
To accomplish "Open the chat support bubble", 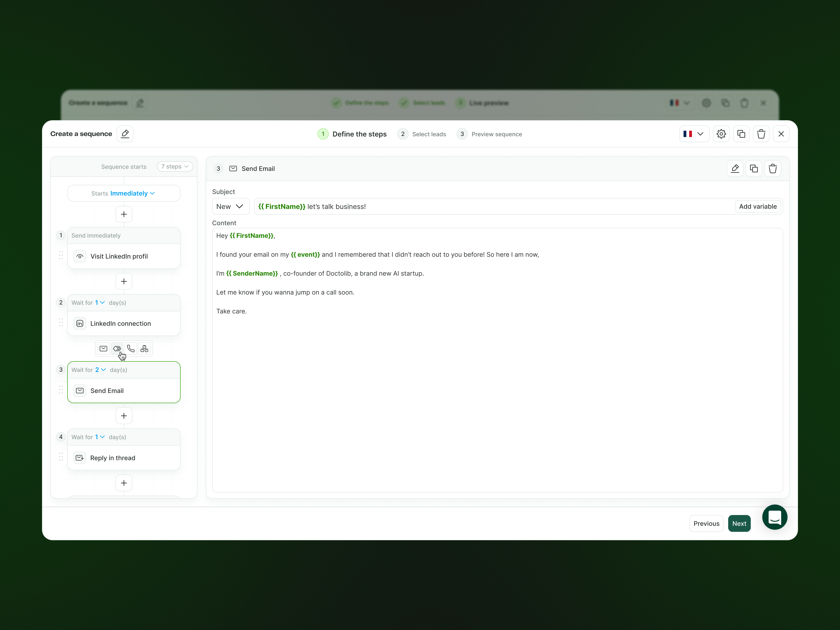I will [774, 517].
